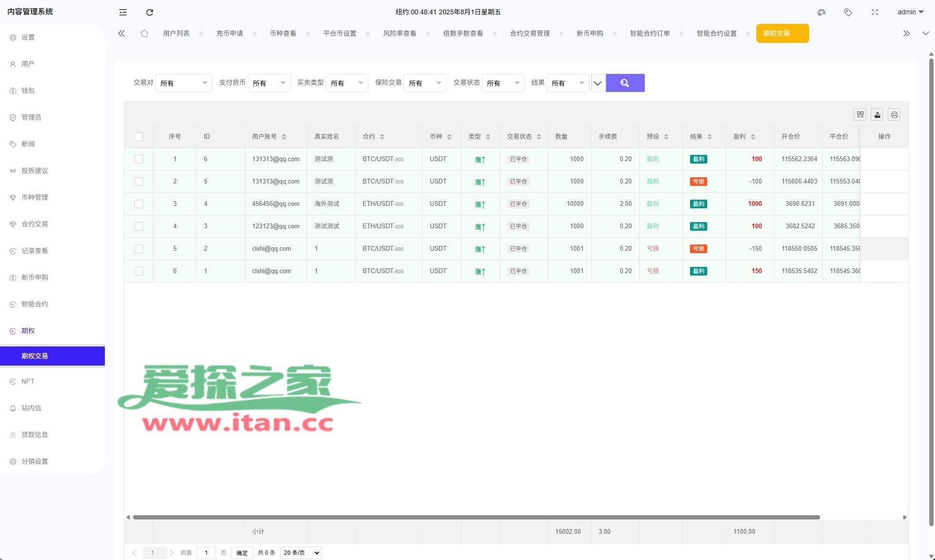Toggle sidebar with the menu collapse icon

click(123, 12)
